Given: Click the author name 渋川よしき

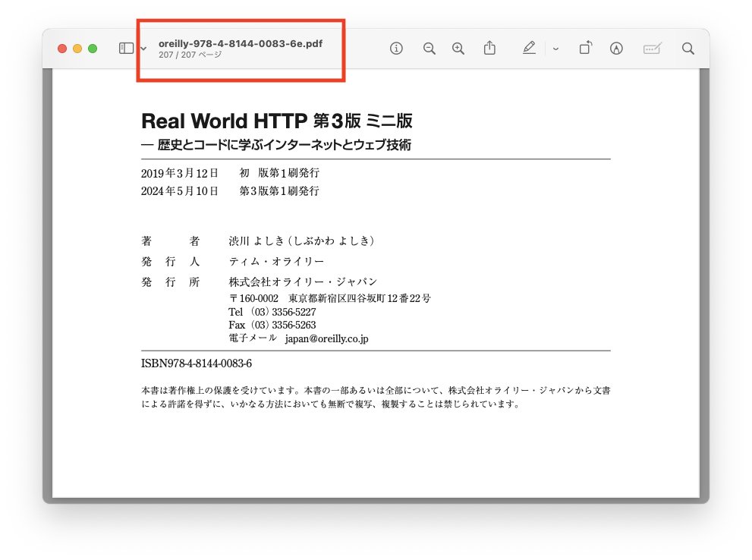Looking at the screenshot, I should click(x=256, y=241).
